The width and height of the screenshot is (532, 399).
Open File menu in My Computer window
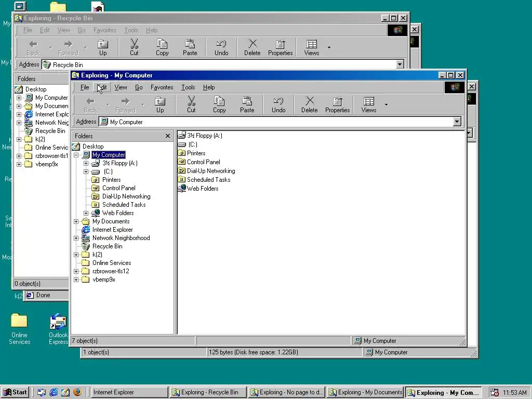coord(85,87)
